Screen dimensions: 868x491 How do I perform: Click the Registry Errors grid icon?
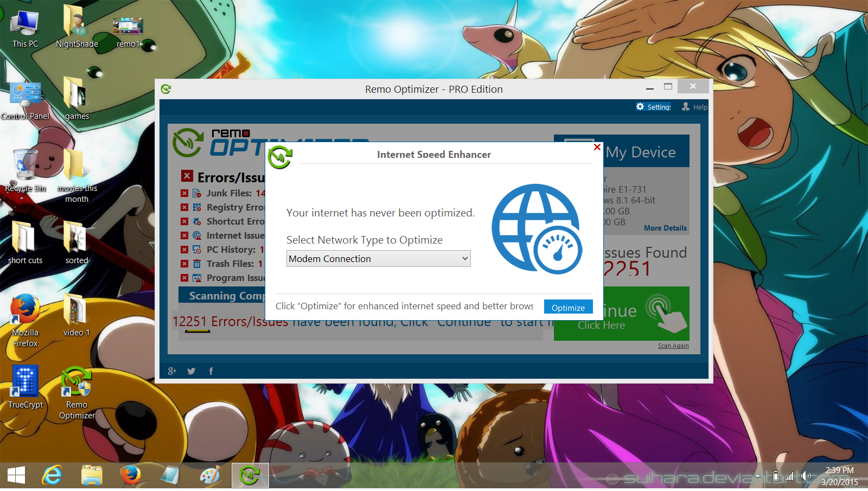point(197,207)
